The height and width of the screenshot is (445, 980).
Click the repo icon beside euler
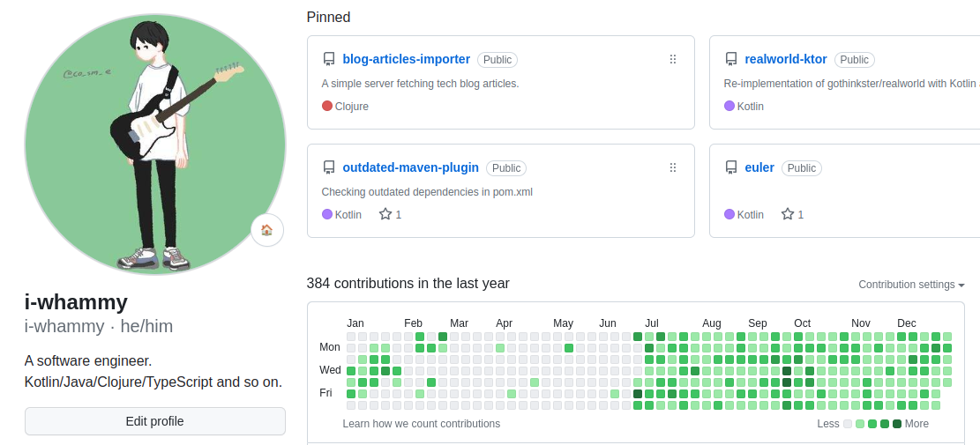pos(730,167)
